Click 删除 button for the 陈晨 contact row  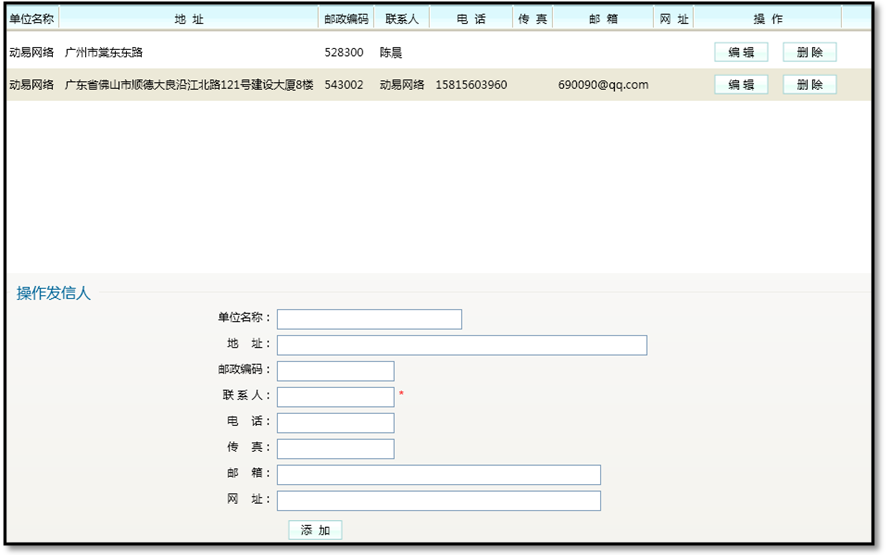click(809, 53)
